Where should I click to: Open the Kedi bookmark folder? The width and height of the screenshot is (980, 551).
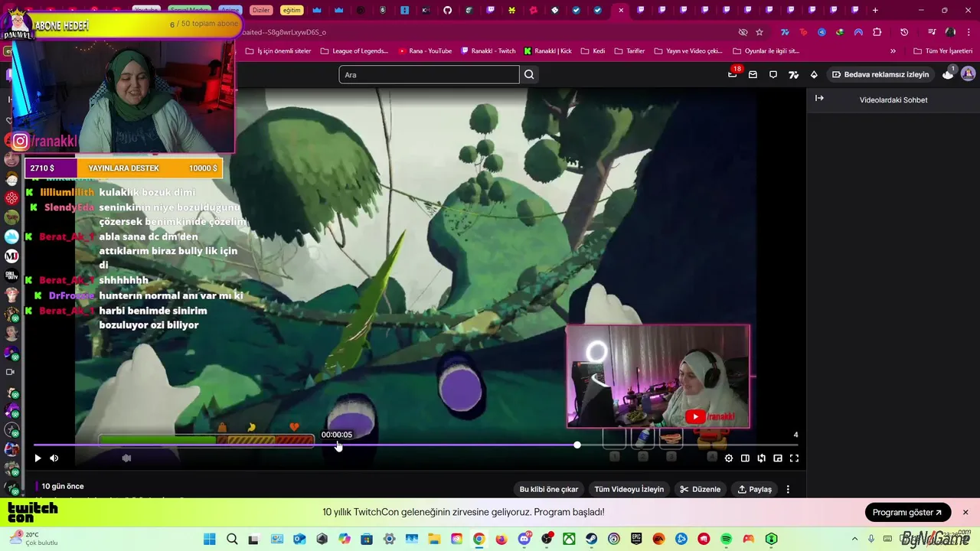tap(593, 51)
